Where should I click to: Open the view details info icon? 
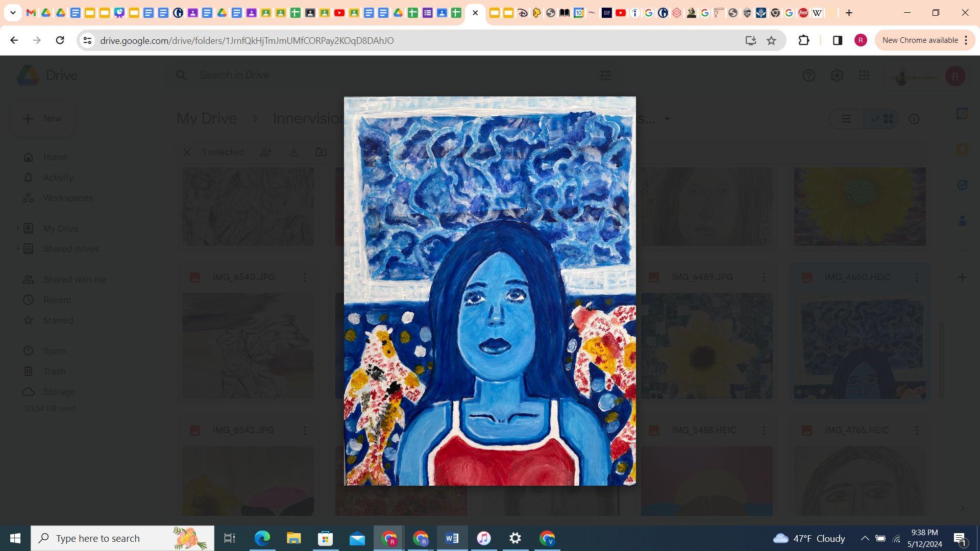point(914,119)
